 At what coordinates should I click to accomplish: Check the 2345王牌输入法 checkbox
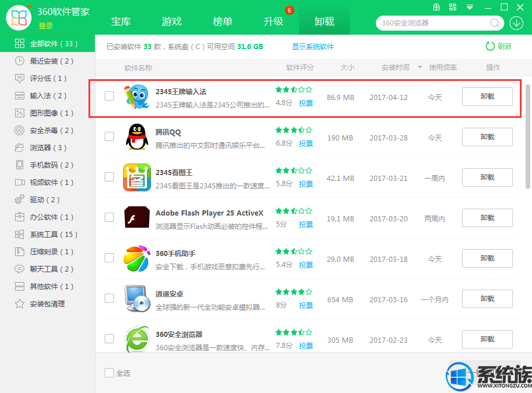click(109, 96)
